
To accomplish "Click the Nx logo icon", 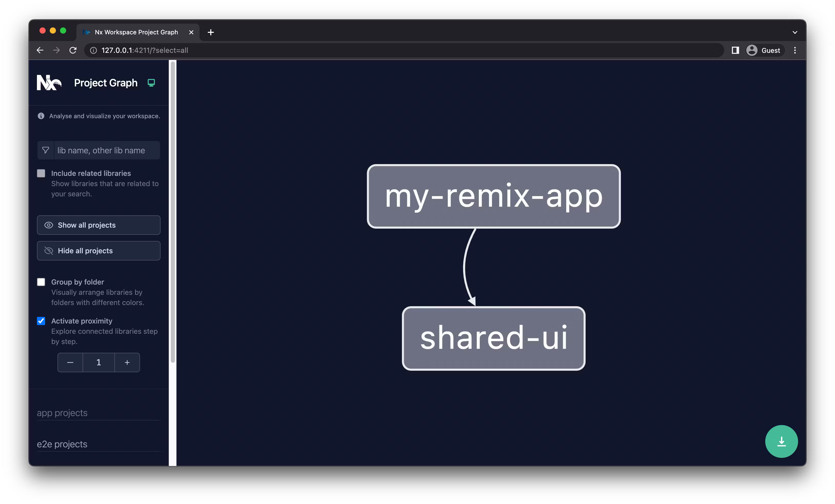I will (x=49, y=83).
